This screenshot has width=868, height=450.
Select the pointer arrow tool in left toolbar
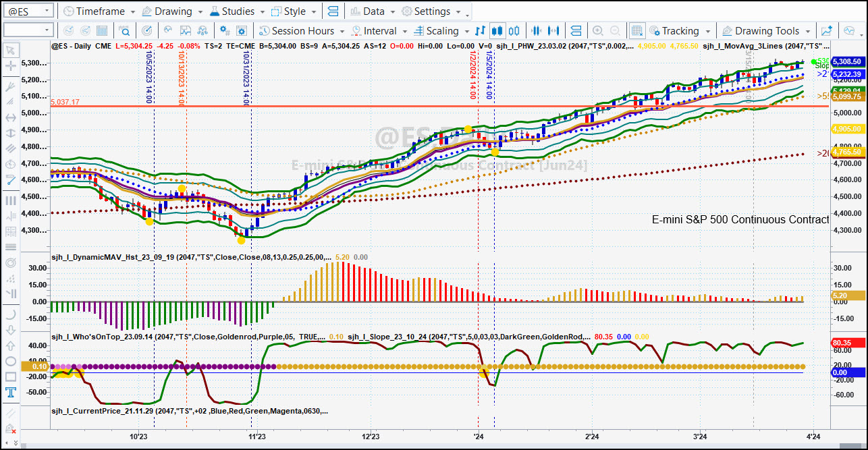(11, 50)
